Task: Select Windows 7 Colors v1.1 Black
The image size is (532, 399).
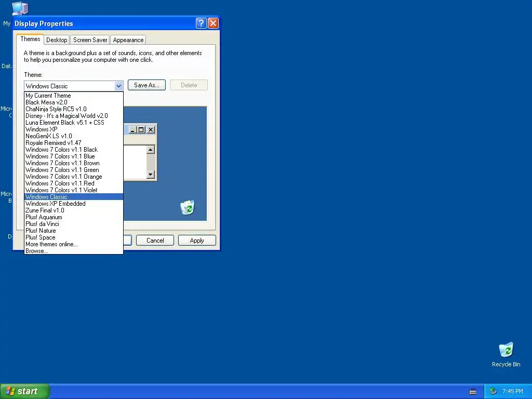Action: (74, 150)
